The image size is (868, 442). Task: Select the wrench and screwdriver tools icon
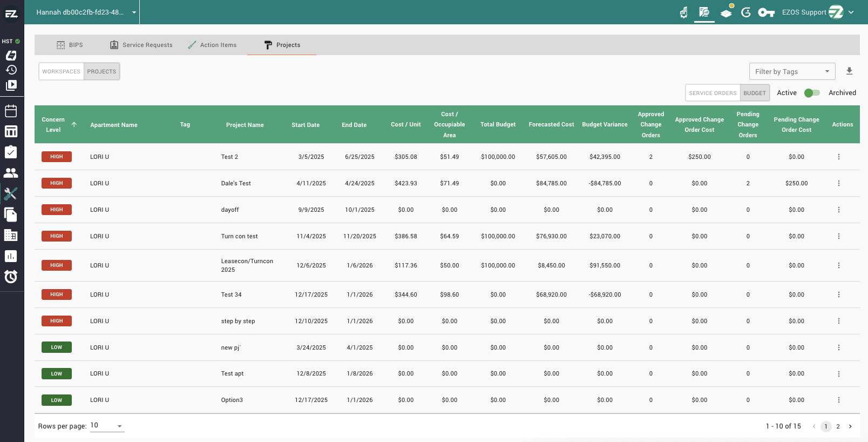coord(11,193)
